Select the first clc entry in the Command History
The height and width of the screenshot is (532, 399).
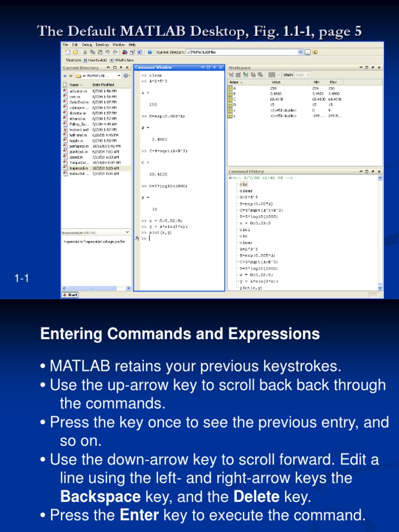[x=244, y=184]
